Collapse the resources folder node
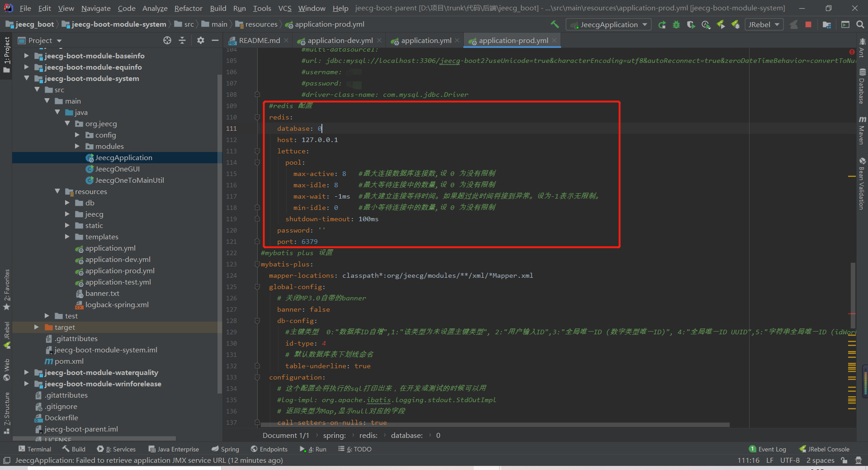Viewport: 868px width, 470px height. (57, 191)
